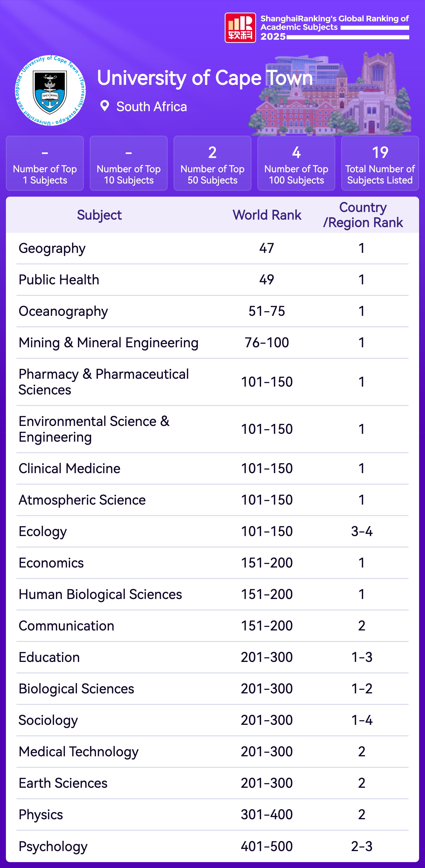Click the Subject column header
Screen dimensions: 425x868
[x=99, y=215]
